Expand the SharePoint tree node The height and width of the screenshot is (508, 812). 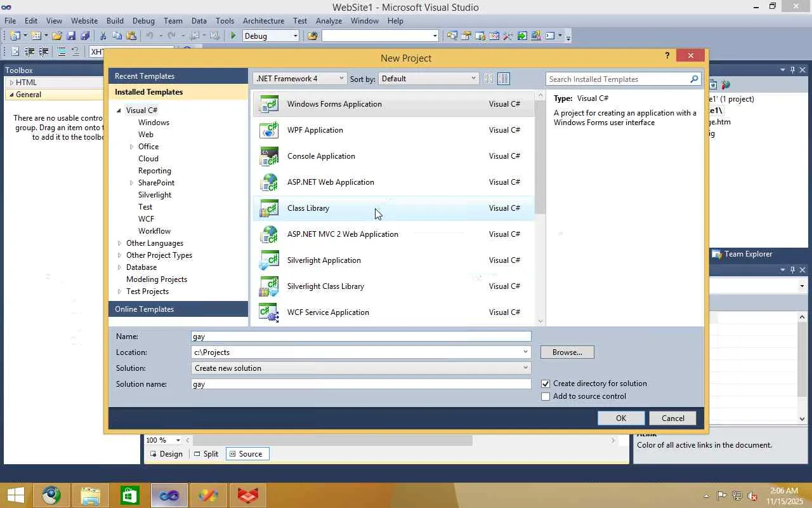[x=132, y=183]
